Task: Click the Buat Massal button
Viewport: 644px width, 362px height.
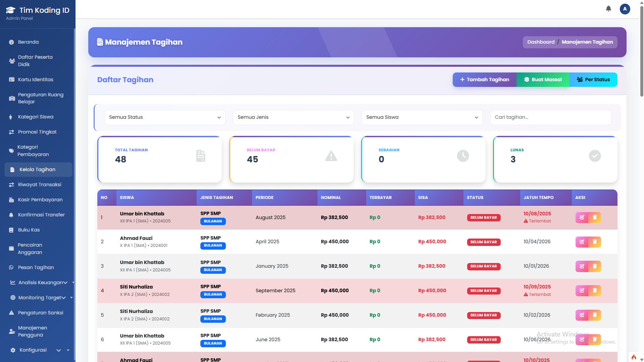Action: coord(543,80)
